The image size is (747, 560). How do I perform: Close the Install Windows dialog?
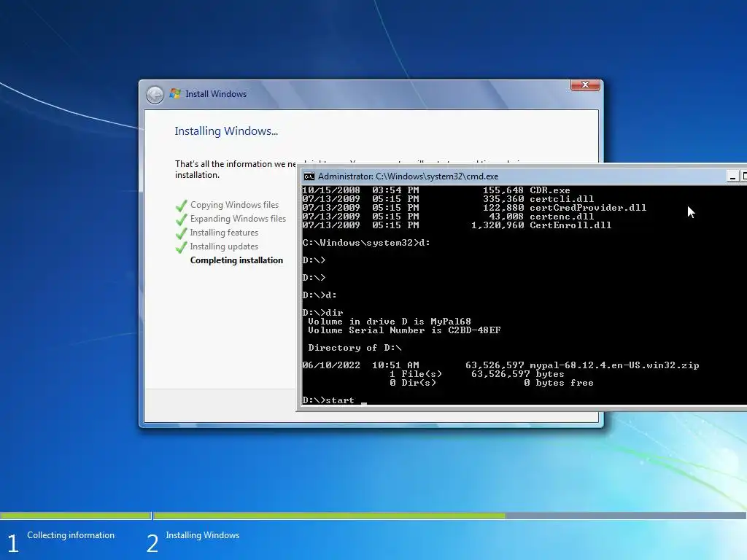point(585,85)
